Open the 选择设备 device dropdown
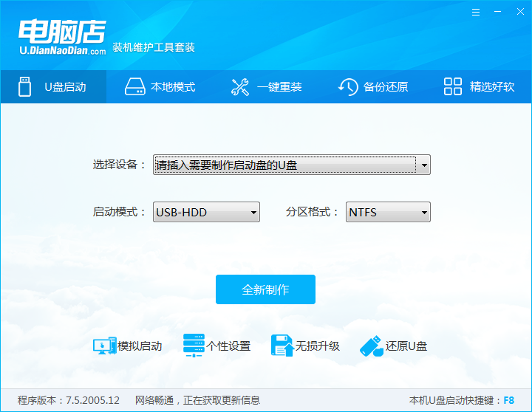The width and height of the screenshot is (532, 412). coord(292,165)
